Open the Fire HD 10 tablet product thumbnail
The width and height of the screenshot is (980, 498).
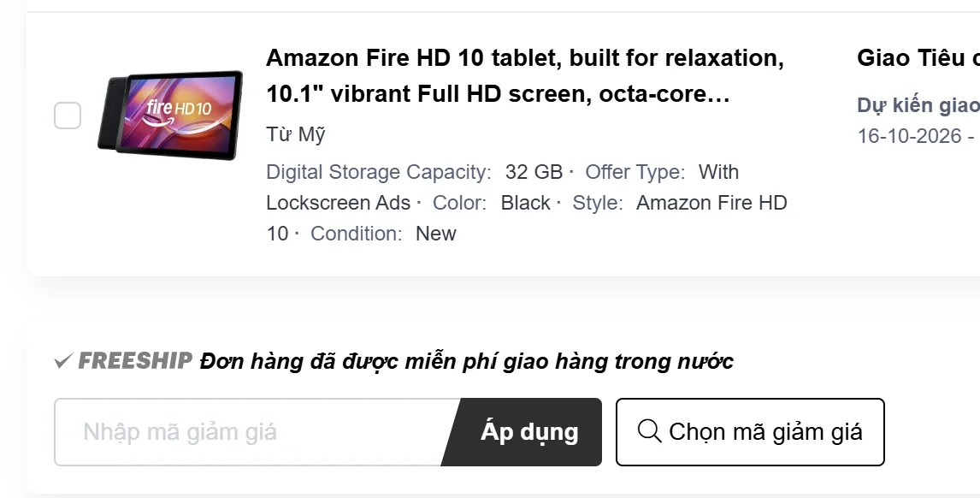(x=170, y=116)
